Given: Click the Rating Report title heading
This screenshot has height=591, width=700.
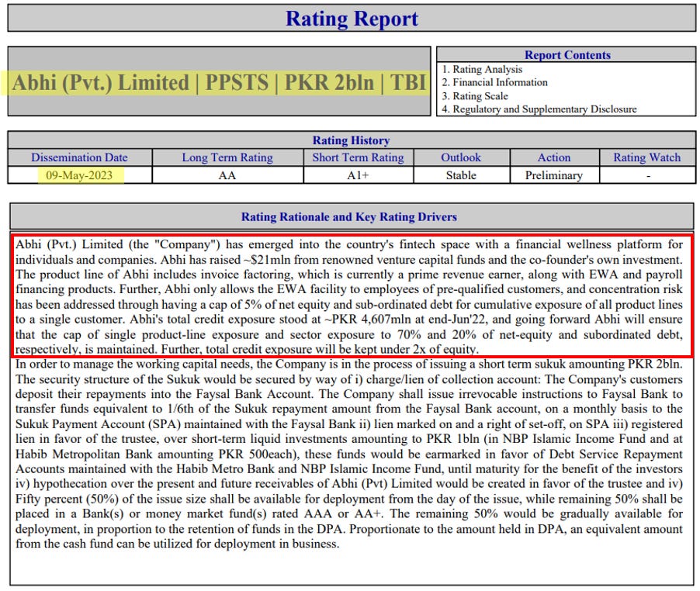Looking at the screenshot, I should 352,19.
